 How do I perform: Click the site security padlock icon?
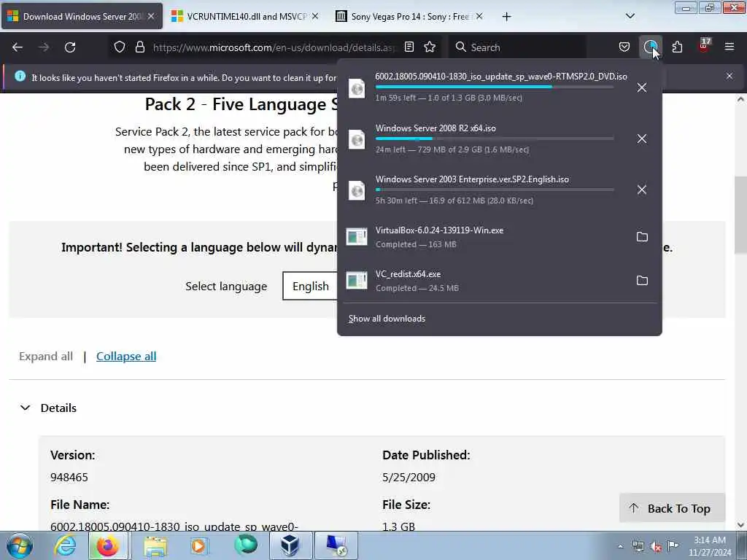tap(139, 47)
